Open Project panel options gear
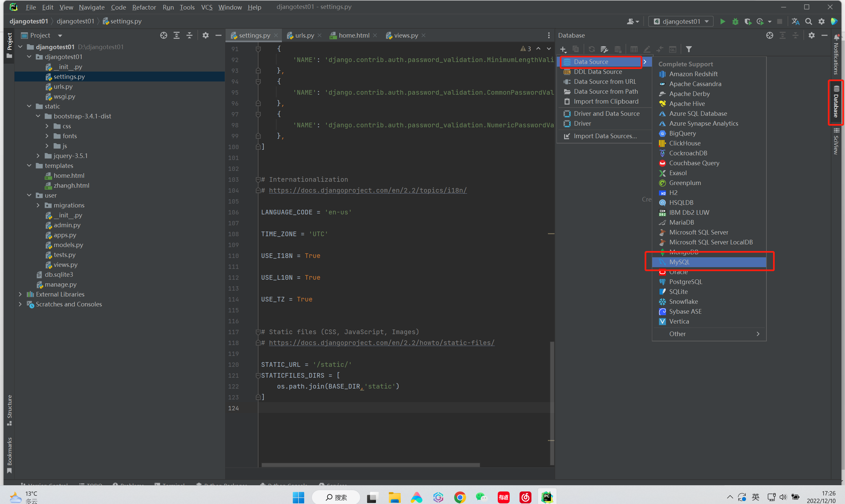Viewport: 845px width, 504px height. (206, 35)
